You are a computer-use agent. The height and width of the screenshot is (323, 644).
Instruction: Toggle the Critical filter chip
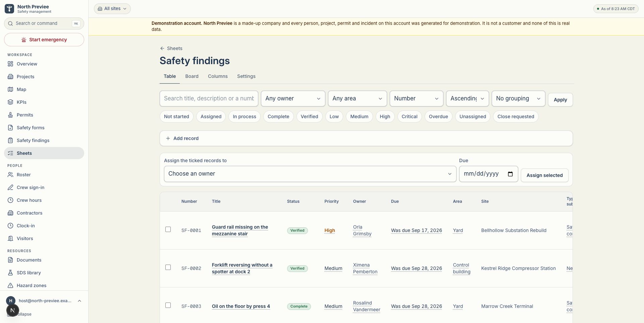410,117
